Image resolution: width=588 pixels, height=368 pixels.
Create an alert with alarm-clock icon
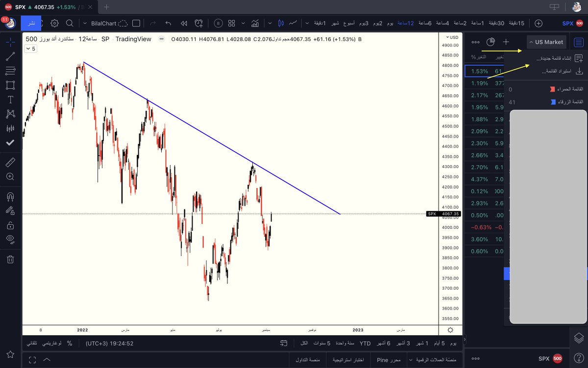pyautogui.click(x=199, y=23)
